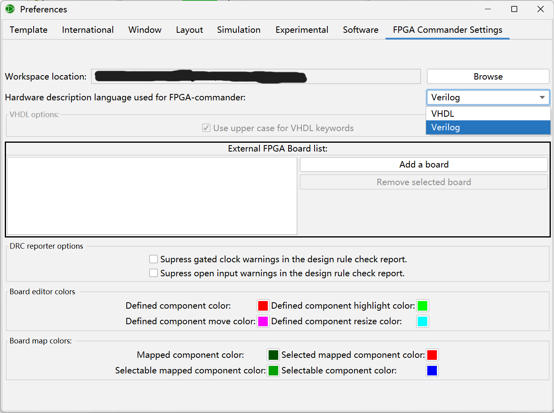This screenshot has width=554, height=413.
Task: Choose Verilog in the open dropdown list
Action: (488, 127)
